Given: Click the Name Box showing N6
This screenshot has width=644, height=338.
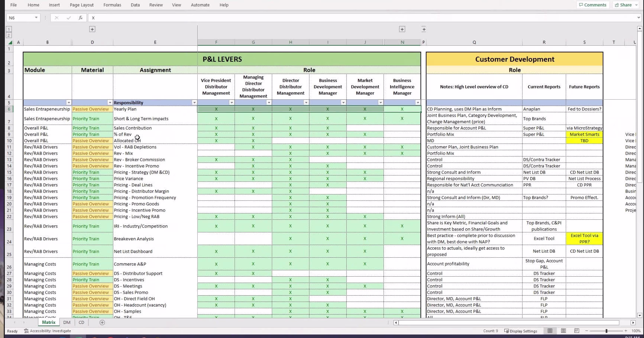Looking at the screenshot, I should point(20,18).
